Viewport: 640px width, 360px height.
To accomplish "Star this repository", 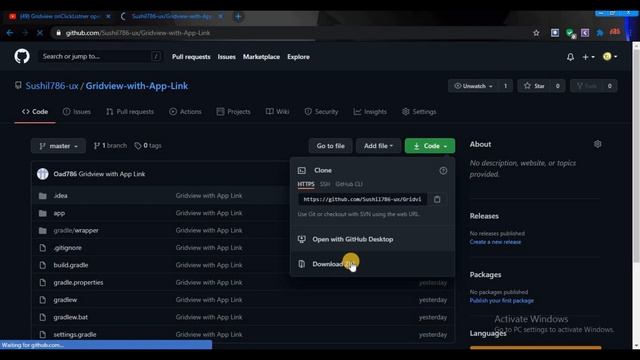I will tap(535, 86).
